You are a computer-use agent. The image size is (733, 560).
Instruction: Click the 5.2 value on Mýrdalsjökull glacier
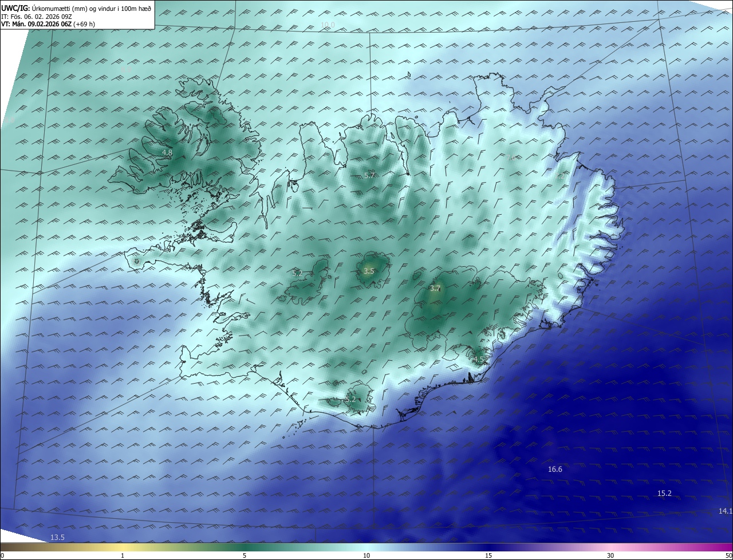coord(350,399)
